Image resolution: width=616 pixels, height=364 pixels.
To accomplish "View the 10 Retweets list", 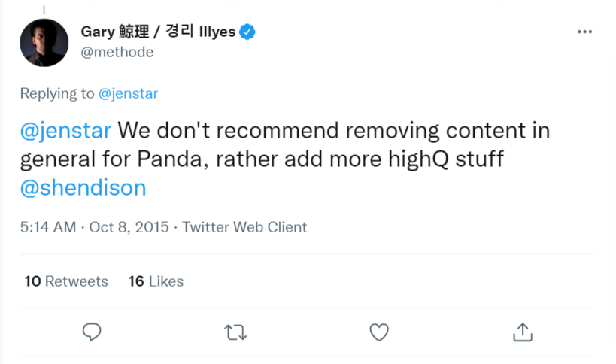I will pos(66,281).
